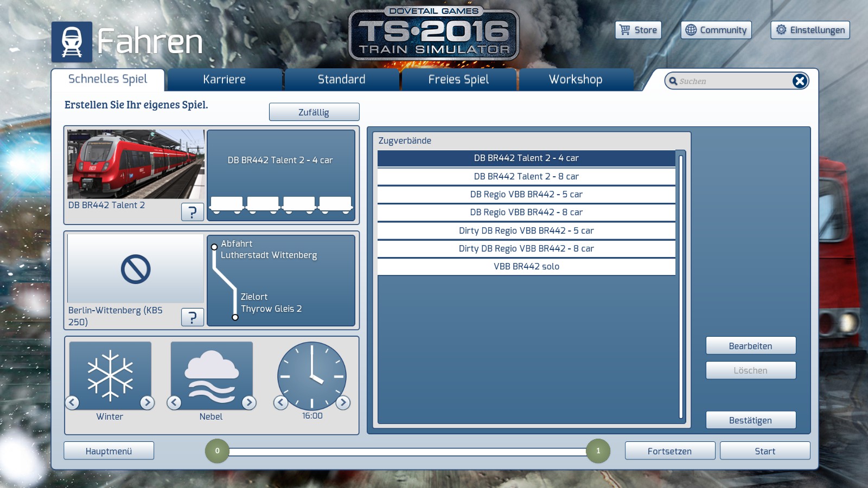
Task: Return to Hauptmenü
Action: (108, 451)
